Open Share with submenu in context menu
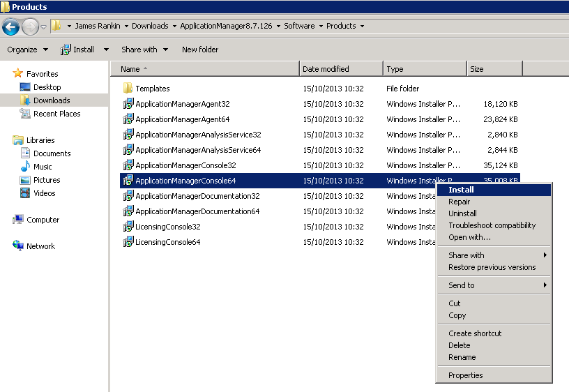 tap(494, 255)
